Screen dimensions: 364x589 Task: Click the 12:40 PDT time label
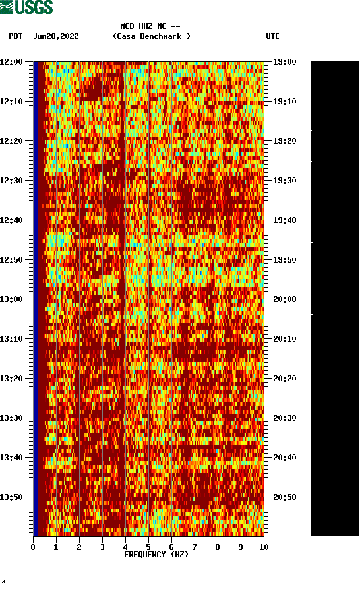point(12,220)
